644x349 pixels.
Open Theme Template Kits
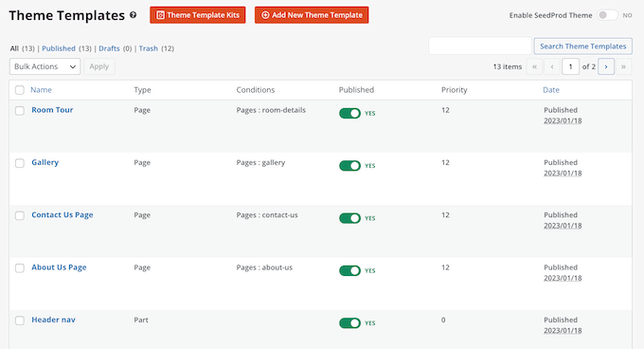[198, 15]
